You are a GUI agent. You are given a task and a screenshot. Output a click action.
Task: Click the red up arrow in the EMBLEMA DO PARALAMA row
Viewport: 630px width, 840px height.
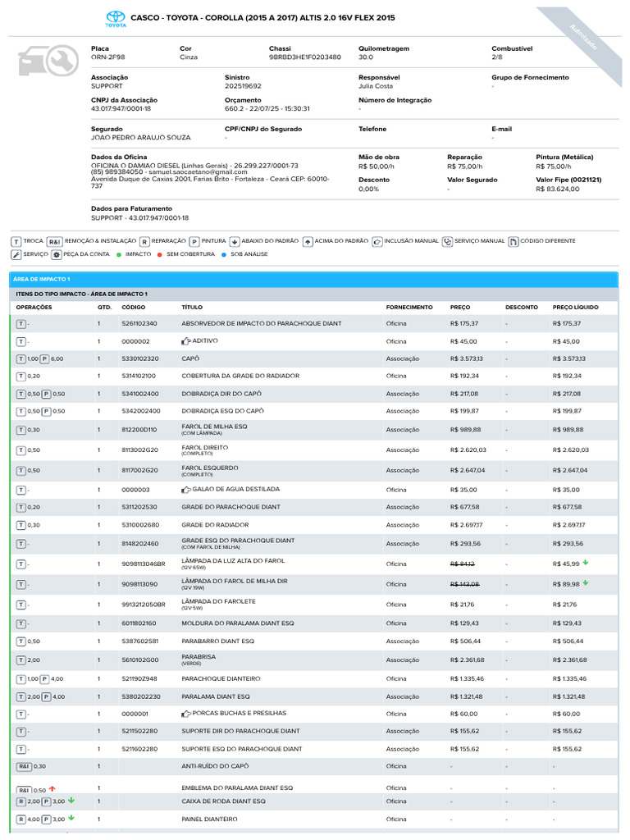pos(52,788)
